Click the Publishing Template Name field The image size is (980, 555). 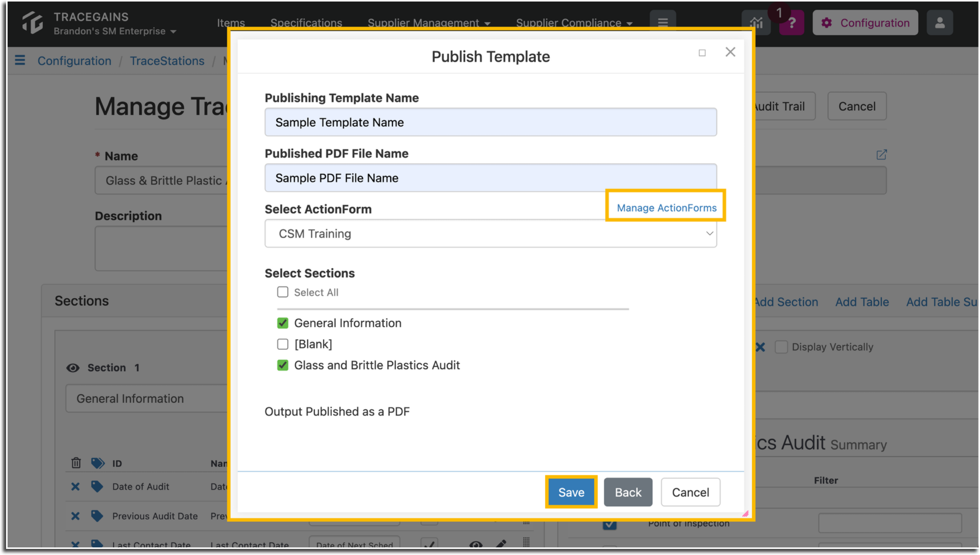tap(491, 122)
